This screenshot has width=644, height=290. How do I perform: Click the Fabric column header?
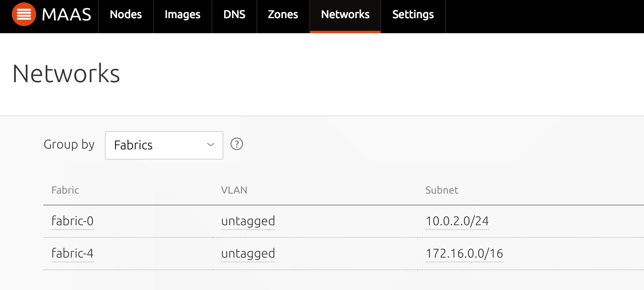tap(65, 190)
